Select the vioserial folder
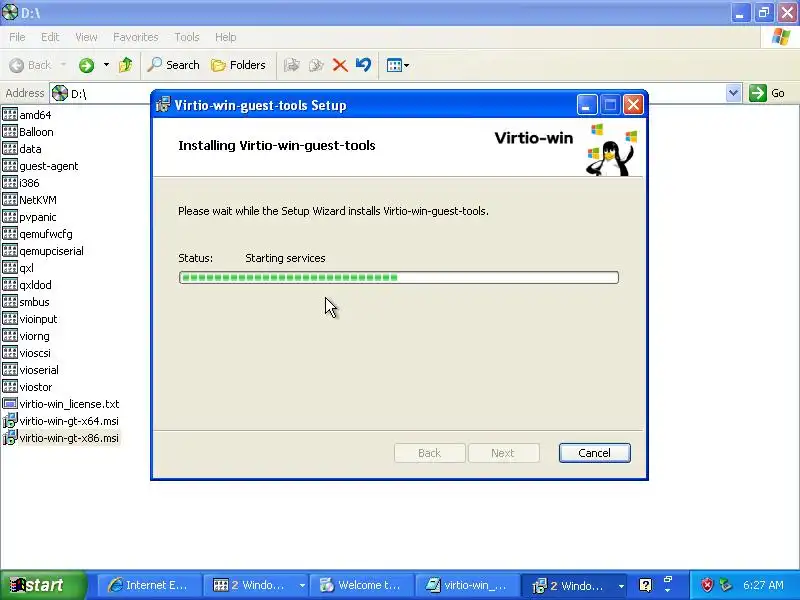Viewport: 800px width, 600px height. (x=31, y=370)
